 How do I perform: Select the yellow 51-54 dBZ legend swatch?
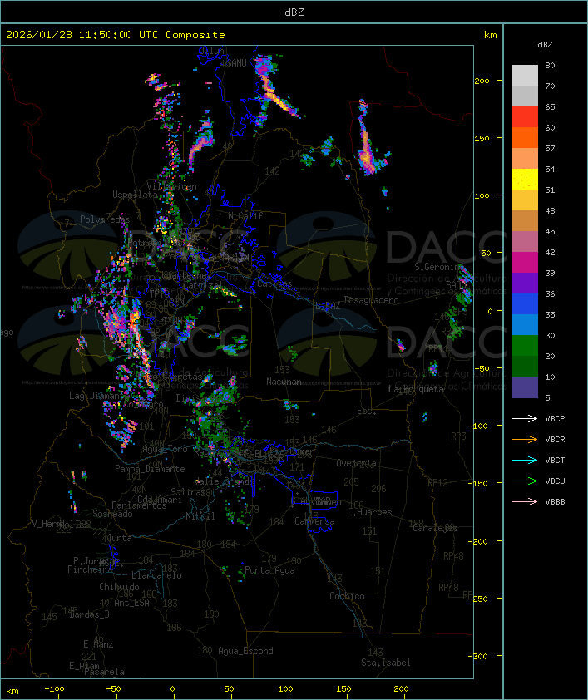525,180
